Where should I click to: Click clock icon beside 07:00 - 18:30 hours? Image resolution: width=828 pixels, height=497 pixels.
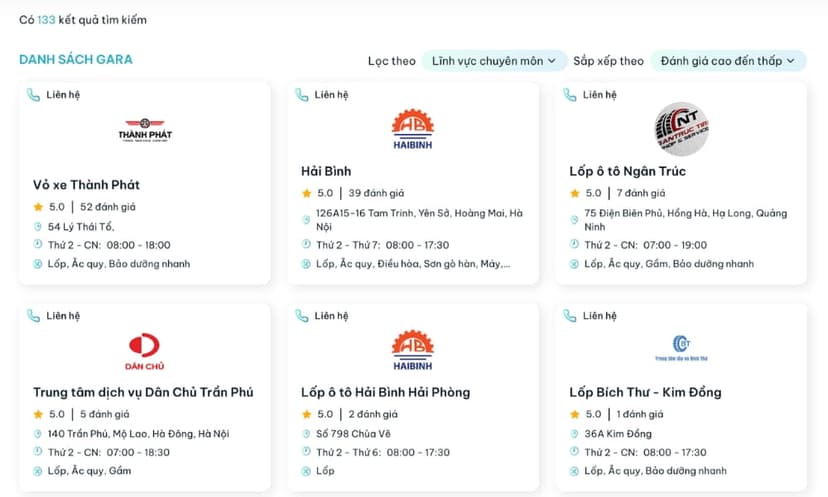click(37, 452)
